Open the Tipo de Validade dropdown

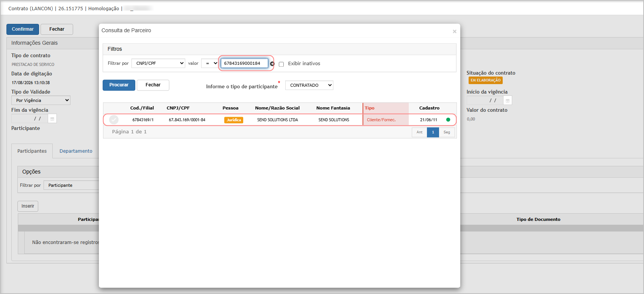point(41,100)
